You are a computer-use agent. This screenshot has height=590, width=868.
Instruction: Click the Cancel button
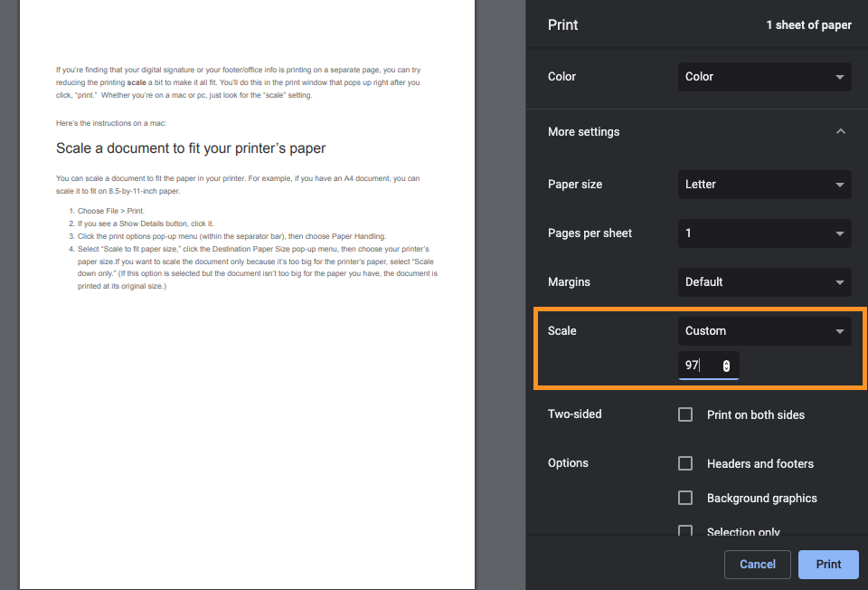click(x=758, y=564)
